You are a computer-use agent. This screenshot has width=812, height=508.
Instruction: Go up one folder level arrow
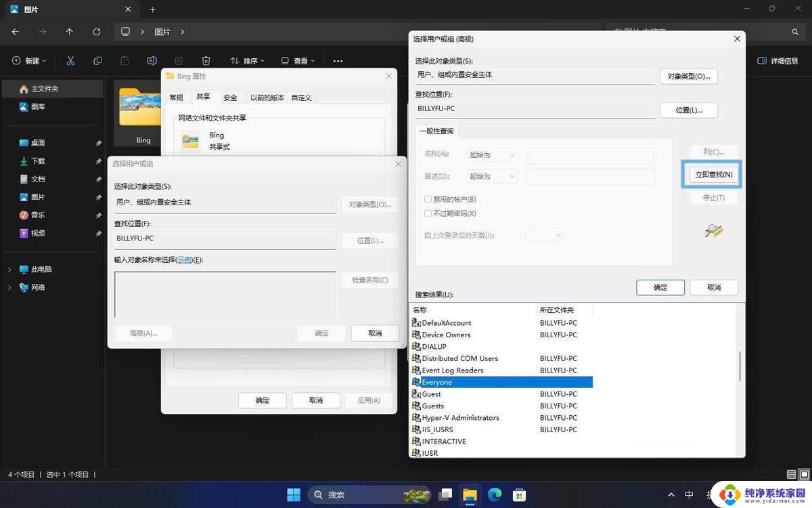69,32
